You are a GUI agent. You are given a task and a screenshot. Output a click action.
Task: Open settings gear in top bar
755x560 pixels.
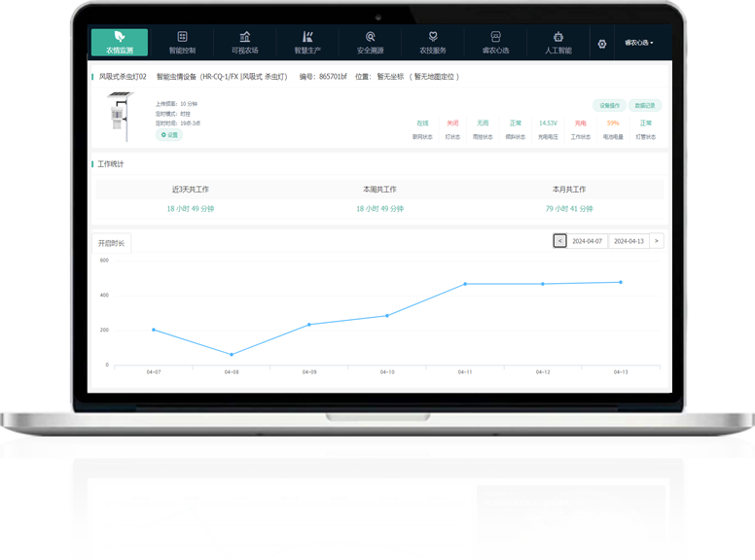click(x=602, y=44)
